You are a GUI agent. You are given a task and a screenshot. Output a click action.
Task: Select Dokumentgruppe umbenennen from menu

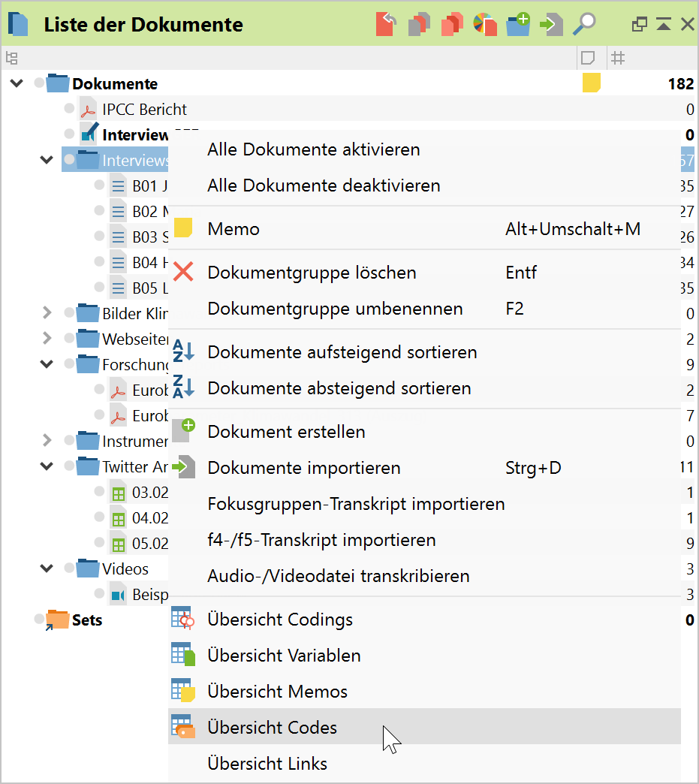(x=424, y=309)
